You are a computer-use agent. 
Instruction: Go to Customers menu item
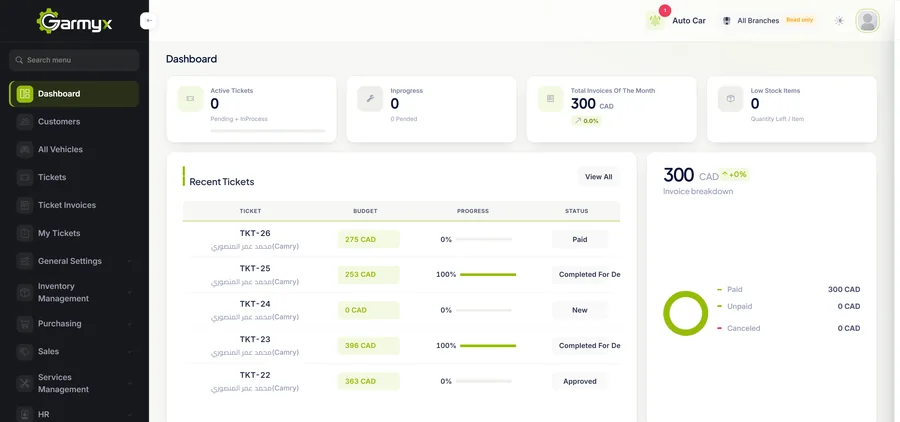74,122
